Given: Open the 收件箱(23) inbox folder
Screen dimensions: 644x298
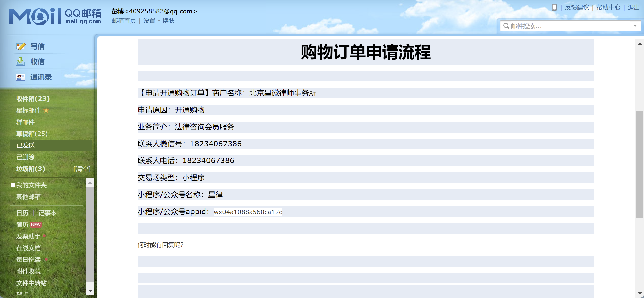Looking at the screenshot, I should pyautogui.click(x=33, y=98).
